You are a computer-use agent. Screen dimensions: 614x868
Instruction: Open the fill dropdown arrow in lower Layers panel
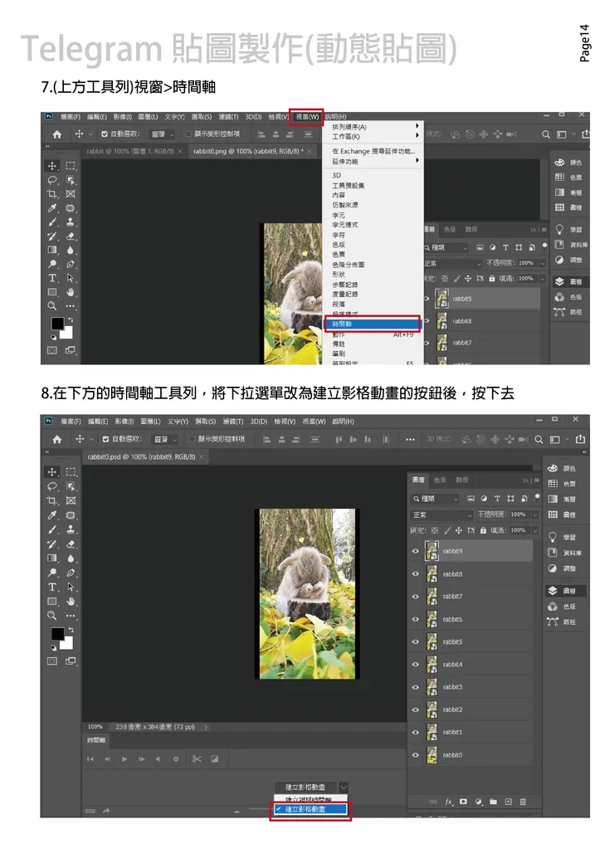535,530
